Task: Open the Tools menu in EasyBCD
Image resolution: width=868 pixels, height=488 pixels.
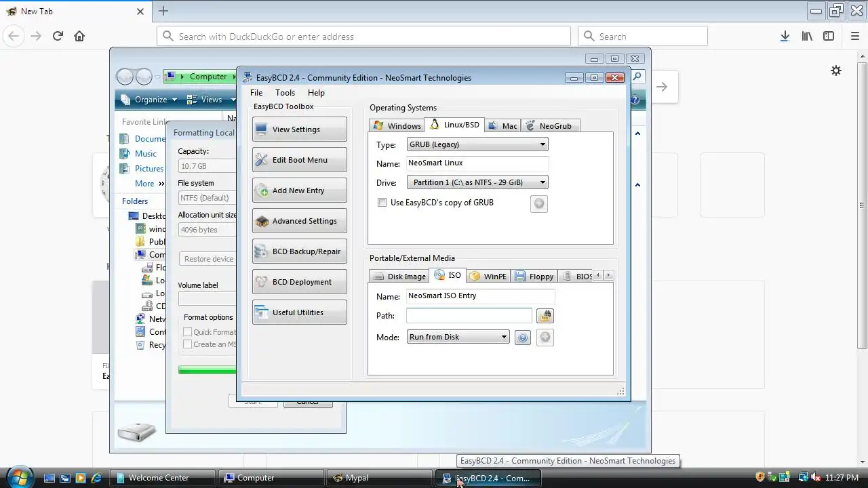Action: click(x=285, y=93)
